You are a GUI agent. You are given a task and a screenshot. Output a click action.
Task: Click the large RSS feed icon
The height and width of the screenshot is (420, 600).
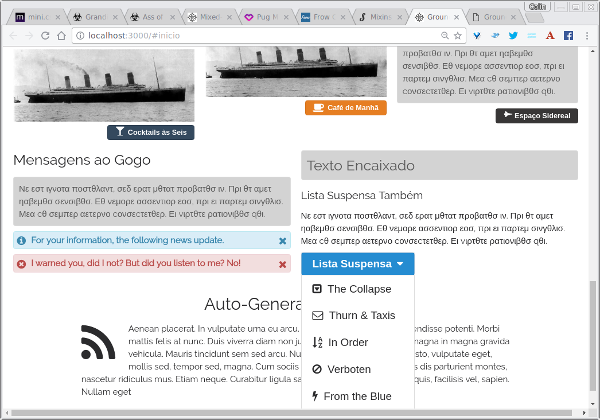(98, 342)
